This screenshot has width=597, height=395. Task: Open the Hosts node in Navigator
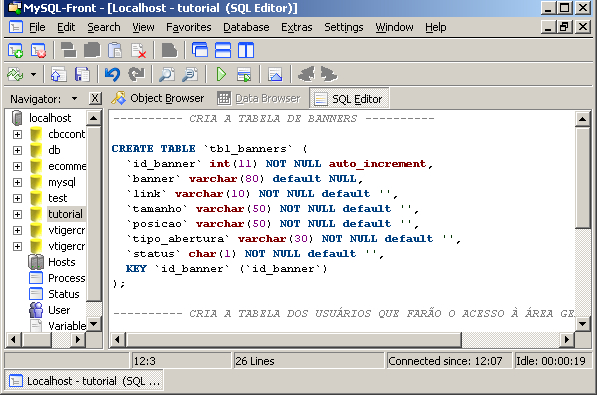[x=62, y=262]
